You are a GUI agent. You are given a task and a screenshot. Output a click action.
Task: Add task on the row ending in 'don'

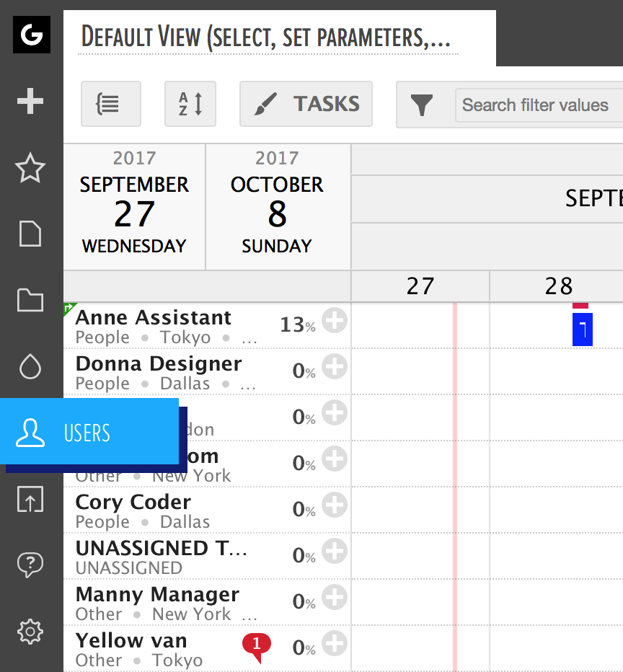335,412
